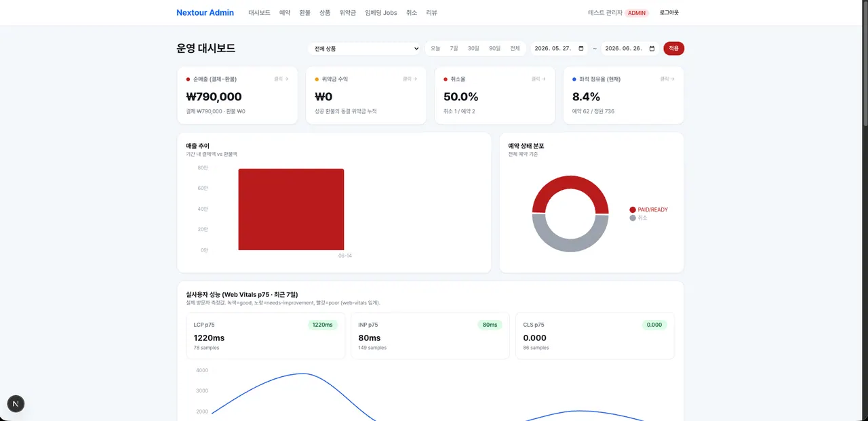Click the 78 samples text
Screen dimensions: 868x421
[206, 348]
